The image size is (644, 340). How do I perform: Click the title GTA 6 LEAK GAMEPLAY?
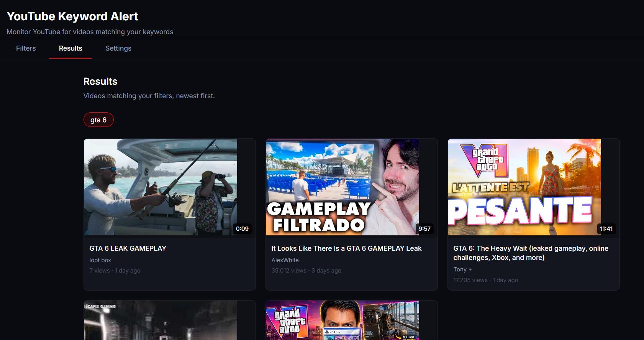coord(128,248)
